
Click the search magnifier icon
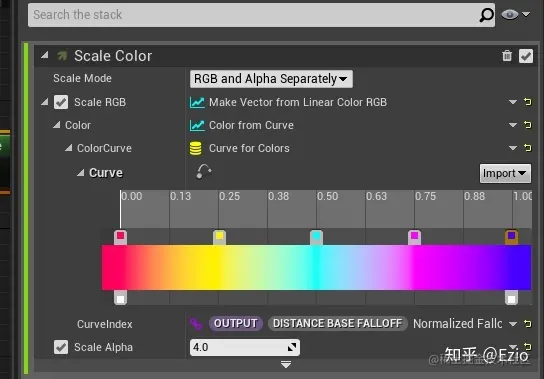pos(486,15)
